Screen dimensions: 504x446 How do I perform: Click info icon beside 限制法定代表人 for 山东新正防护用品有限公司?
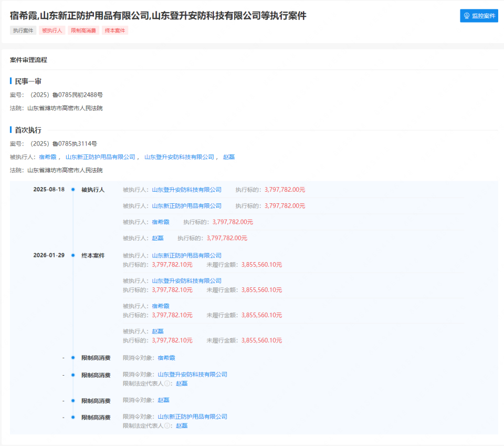[x=167, y=426]
